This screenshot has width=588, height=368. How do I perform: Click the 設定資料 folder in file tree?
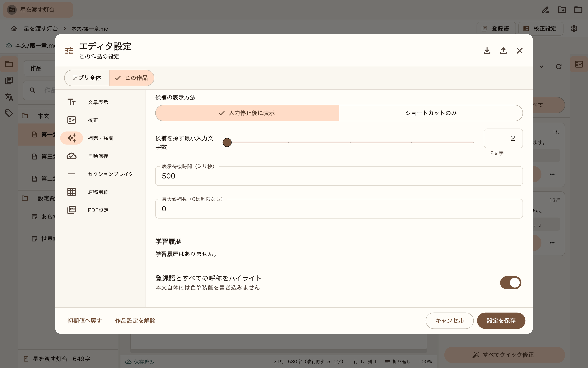(x=37, y=198)
